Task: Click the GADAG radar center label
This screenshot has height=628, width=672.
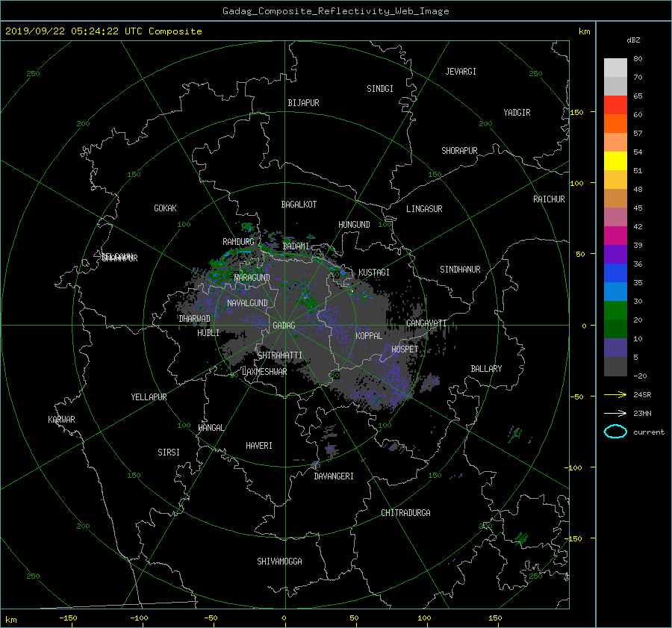Action: [284, 326]
